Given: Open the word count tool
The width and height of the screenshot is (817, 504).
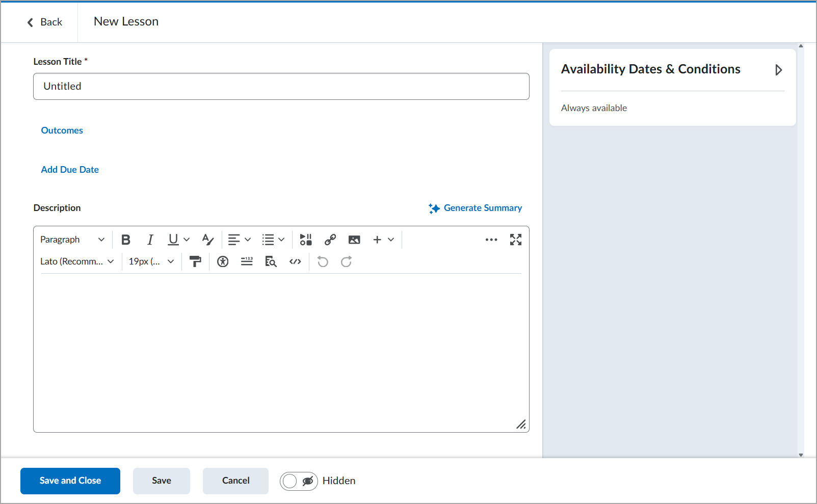Looking at the screenshot, I should 247,261.
